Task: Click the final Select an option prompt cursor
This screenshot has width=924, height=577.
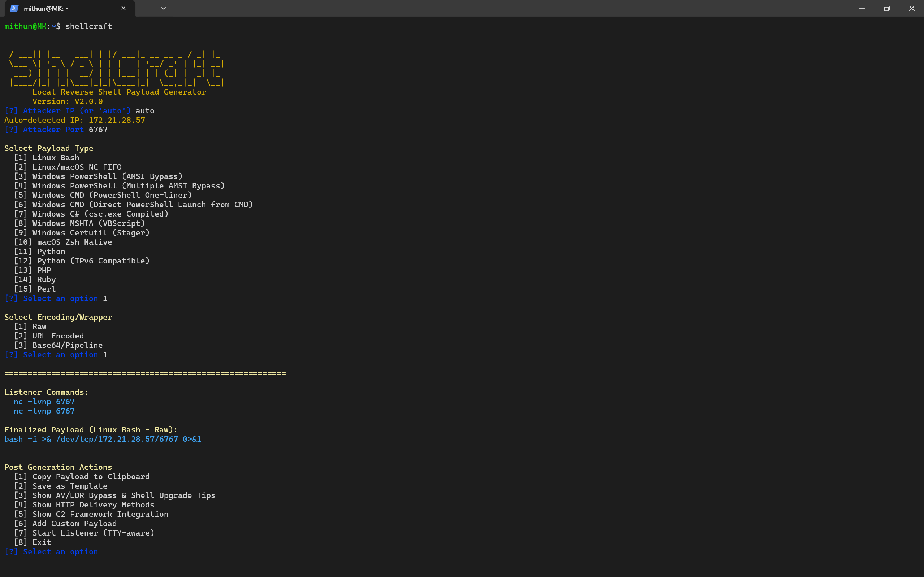Action: [103, 552]
